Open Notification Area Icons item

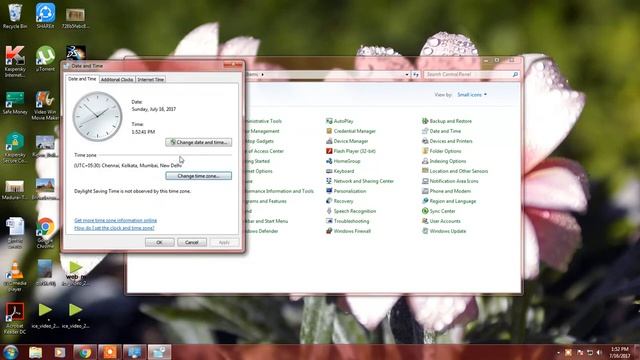(x=450, y=181)
